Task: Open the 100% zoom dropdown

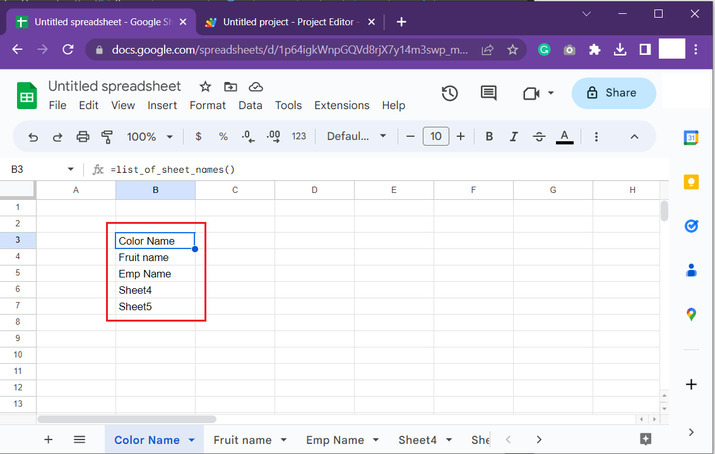Action: pyautogui.click(x=150, y=137)
